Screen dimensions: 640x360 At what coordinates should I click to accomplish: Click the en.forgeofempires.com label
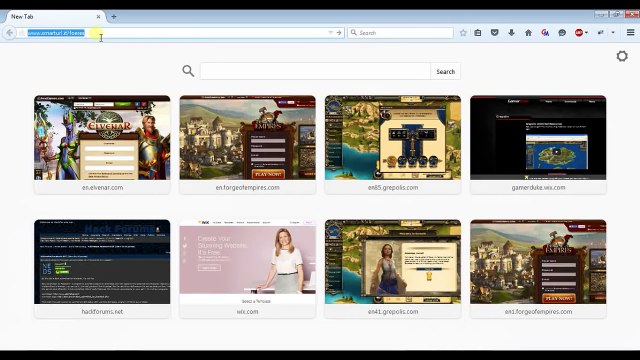[x=247, y=188]
